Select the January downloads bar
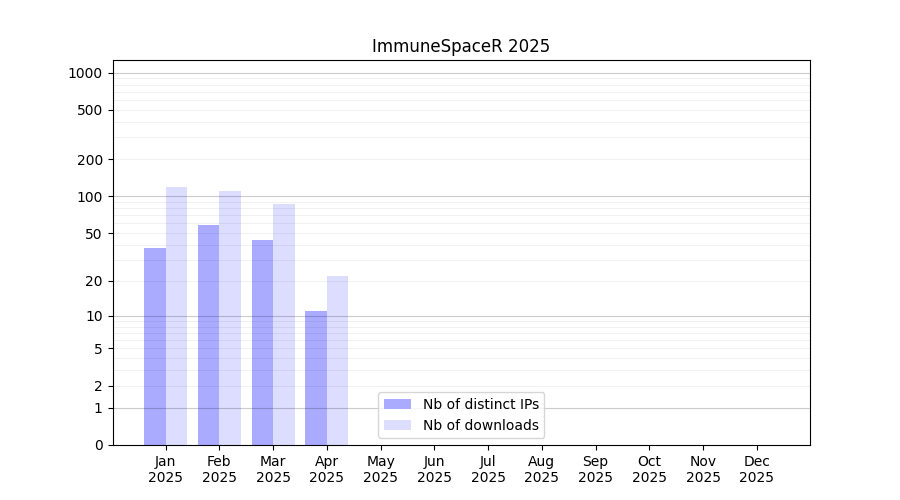The image size is (900, 500). [x=176, y=316]
